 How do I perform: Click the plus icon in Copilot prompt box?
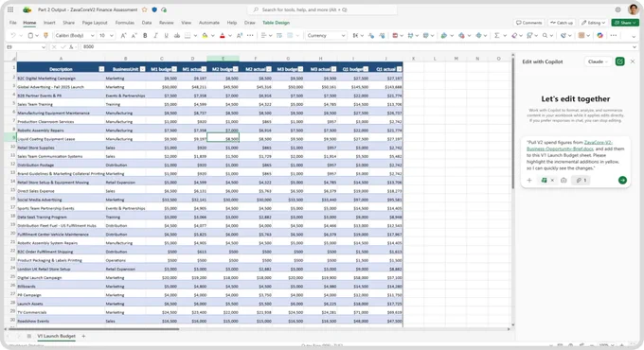coord(529,180)
